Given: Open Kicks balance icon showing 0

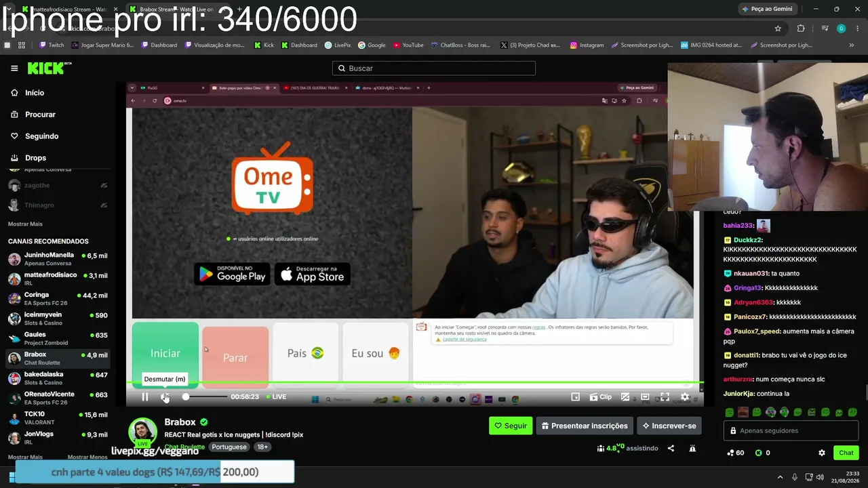Looking at the screenshot, I should (x=762, y=453).
